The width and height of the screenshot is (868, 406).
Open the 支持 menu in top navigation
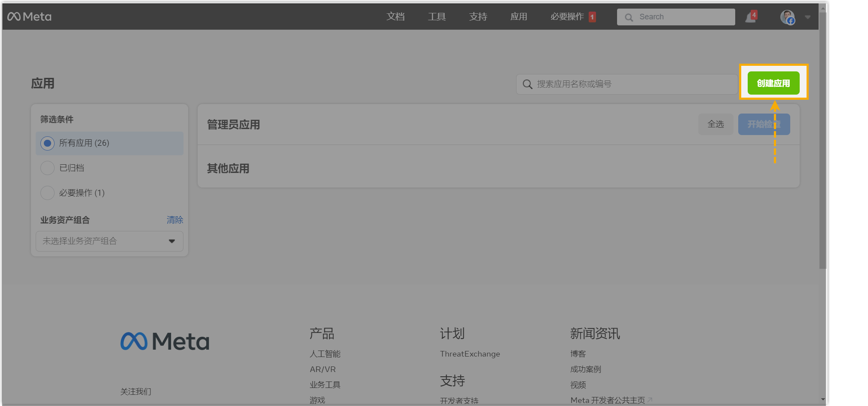(x=478, y=17)
